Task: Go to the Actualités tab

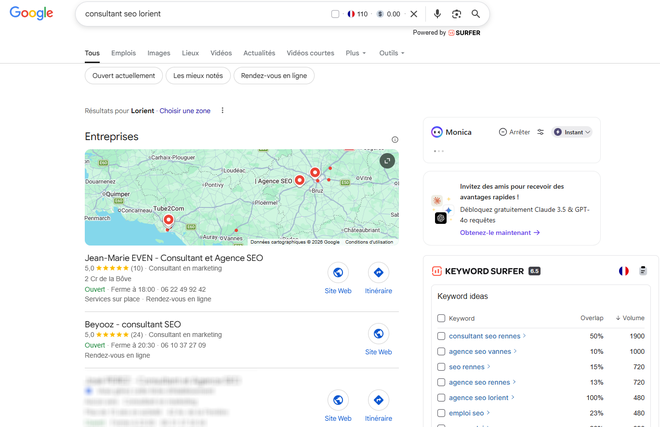Action: 259,53
